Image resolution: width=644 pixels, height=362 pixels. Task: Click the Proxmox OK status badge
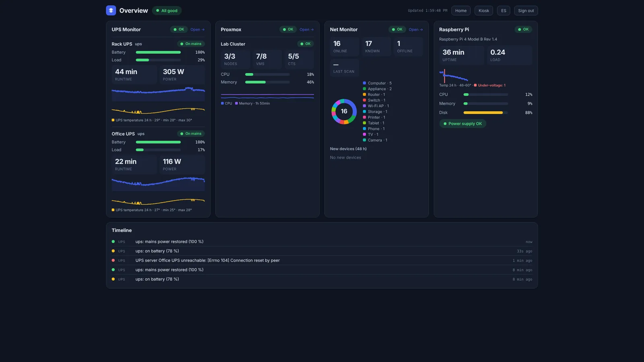click(288, 29)
